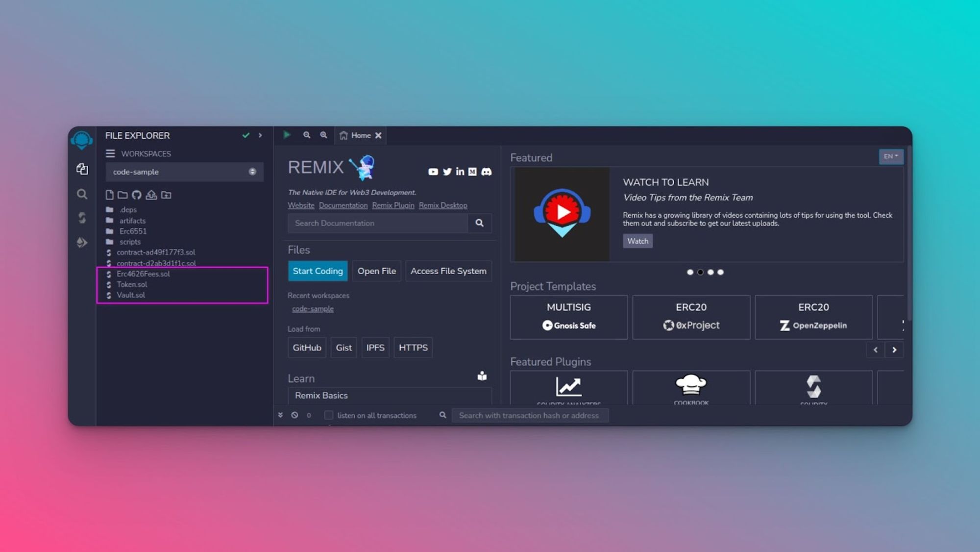Click the Watch button
Image resolution: width=980 pixels, height=552 pixels.
(637, 241)
